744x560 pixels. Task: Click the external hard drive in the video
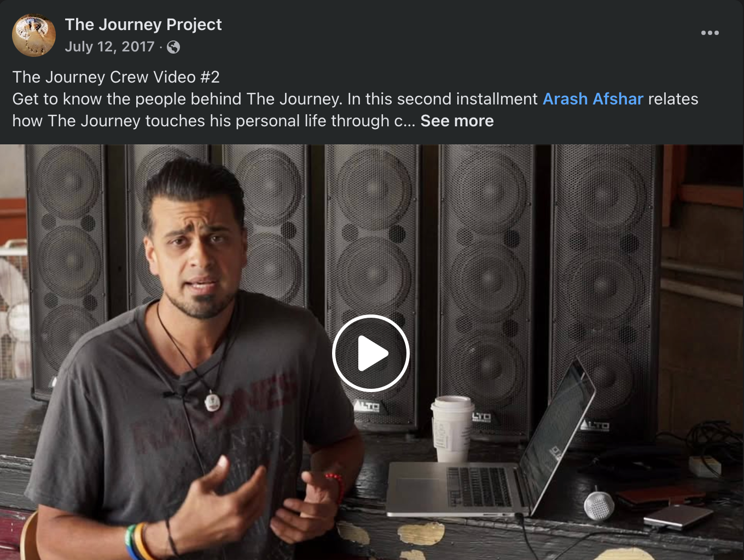[678, 516]
